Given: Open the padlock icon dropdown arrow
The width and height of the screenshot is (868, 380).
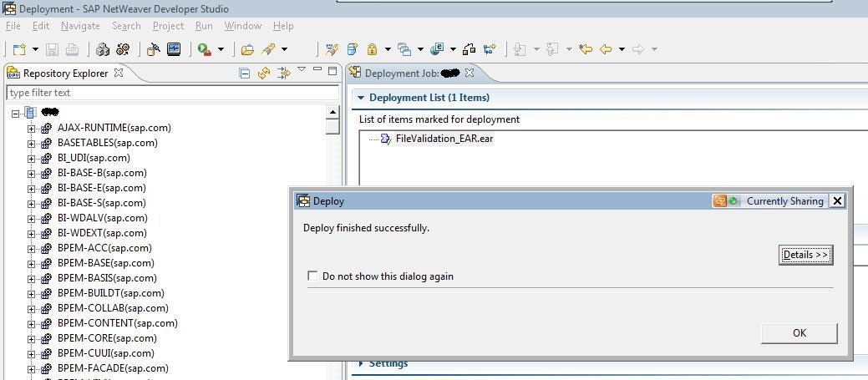Looking at the screenshot, I should (388, 50).
